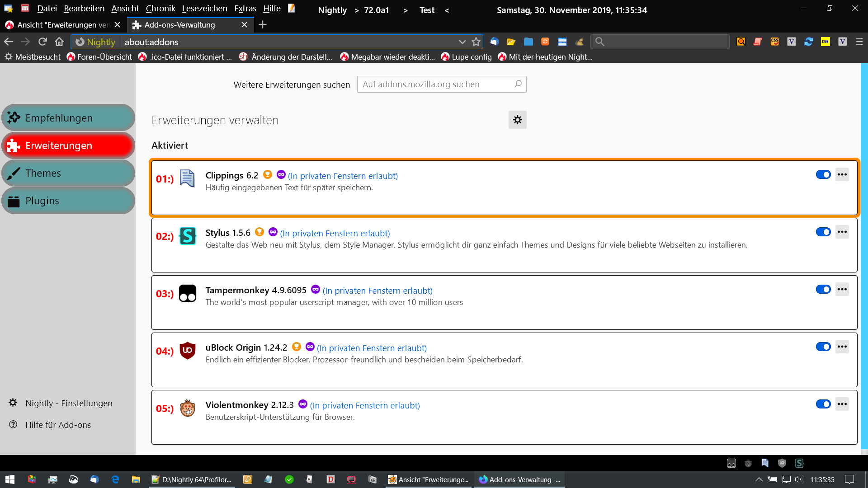Open more options menu for Violentmonkey
Viewport: 868px width, 488px height.
(842, 404)
